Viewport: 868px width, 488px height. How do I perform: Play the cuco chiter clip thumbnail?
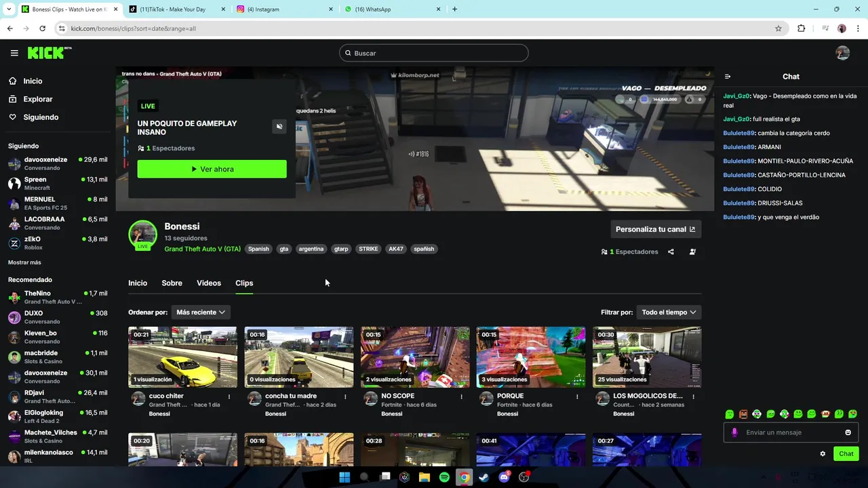[182, 357]
